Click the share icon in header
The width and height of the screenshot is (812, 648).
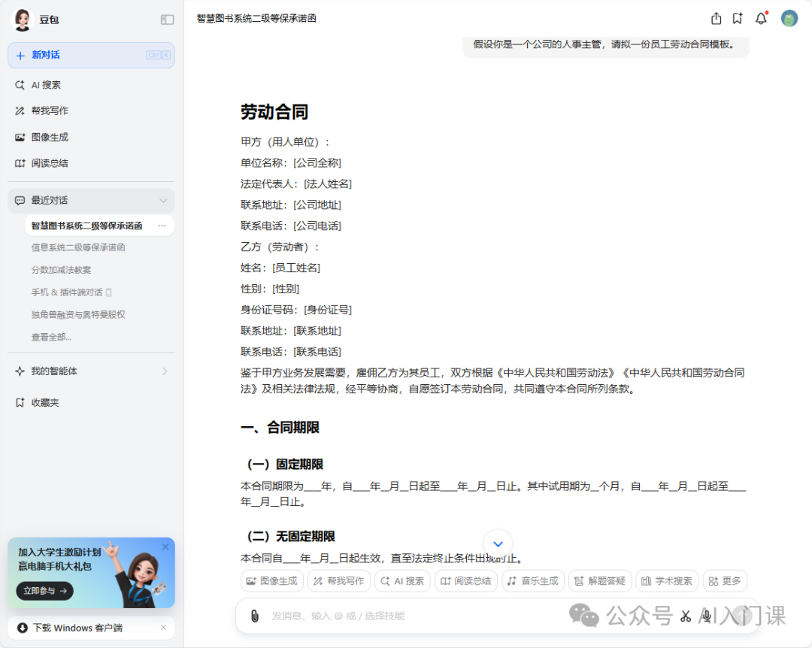pos(717,19)
